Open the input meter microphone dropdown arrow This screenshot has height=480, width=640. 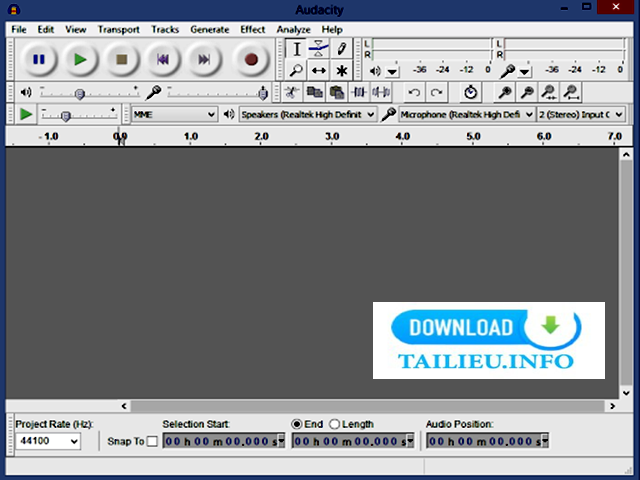[524, 72]
